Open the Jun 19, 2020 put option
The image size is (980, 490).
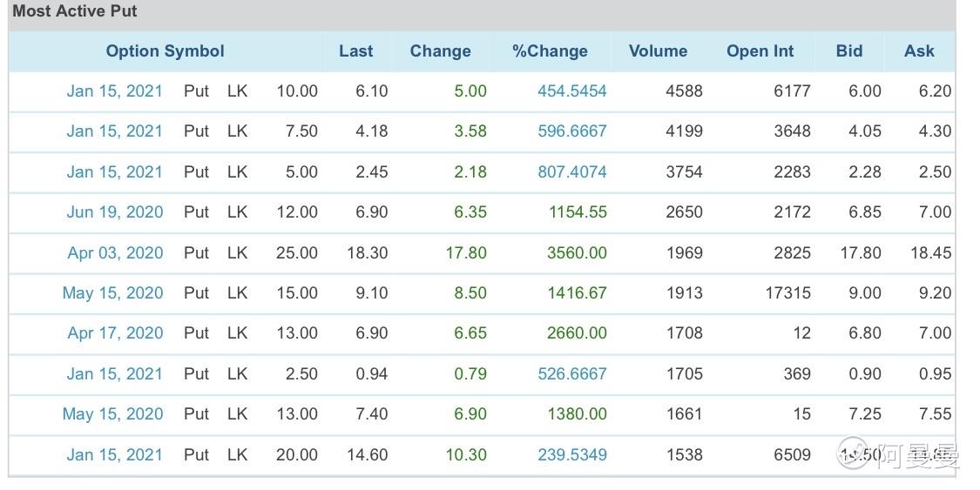pos(114,212)
